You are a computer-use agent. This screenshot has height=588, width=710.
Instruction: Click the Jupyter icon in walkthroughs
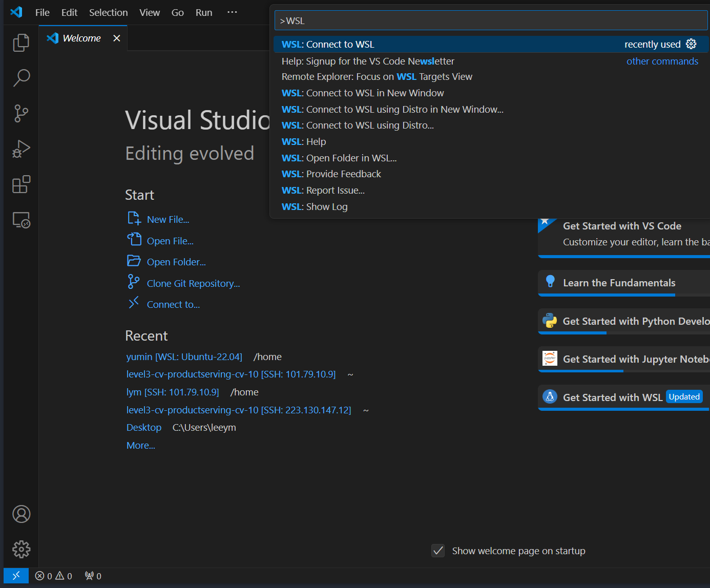[550, 359]
